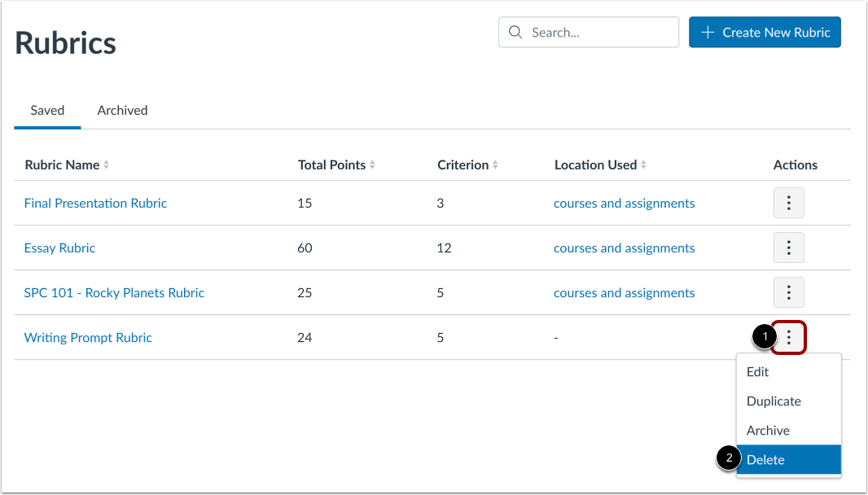Select the Saved tab
This screenshot has height=495, width=868.
[x=47, y=110]
